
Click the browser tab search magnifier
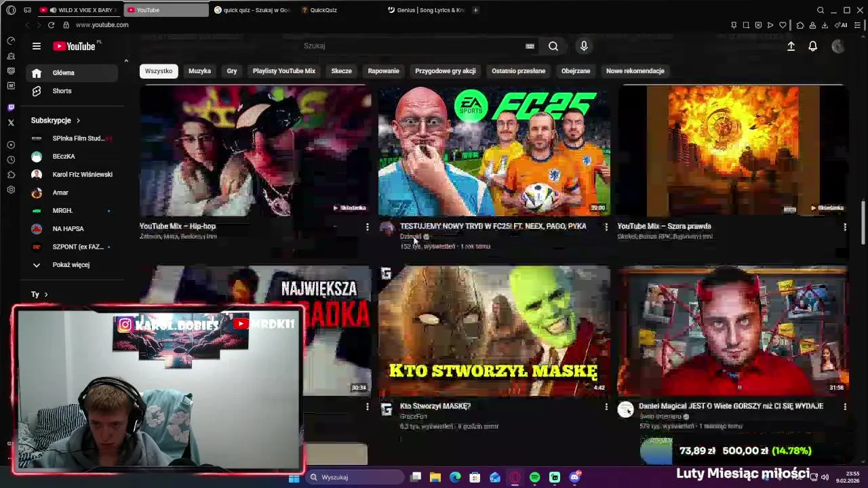click(x=821, y=10)
